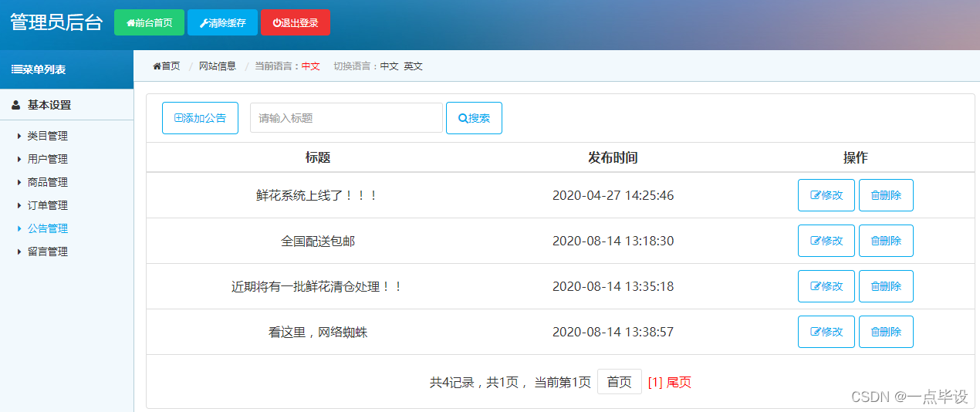
Task: Click timestamp 2020-08-14 13:35:18
Action: tap(613, 287)
